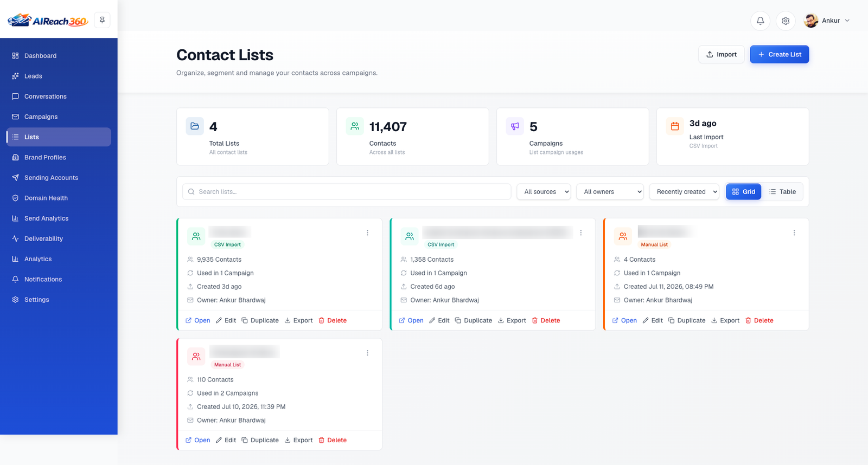
Task: Go to Settings in the sidebar
Action: tap(59, 300)
